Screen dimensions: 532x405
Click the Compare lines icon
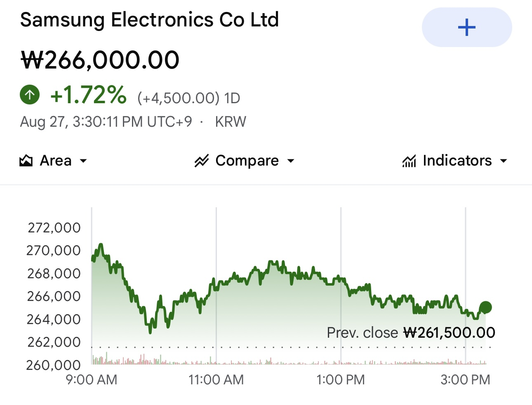202,161
